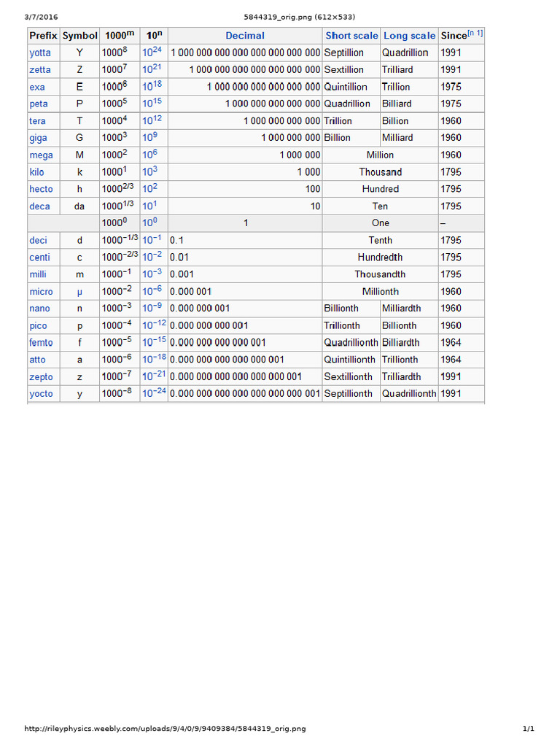Click the giga prefix link
Screen dimensions: 560x747
pyautogui.click(x=38, y=138)
